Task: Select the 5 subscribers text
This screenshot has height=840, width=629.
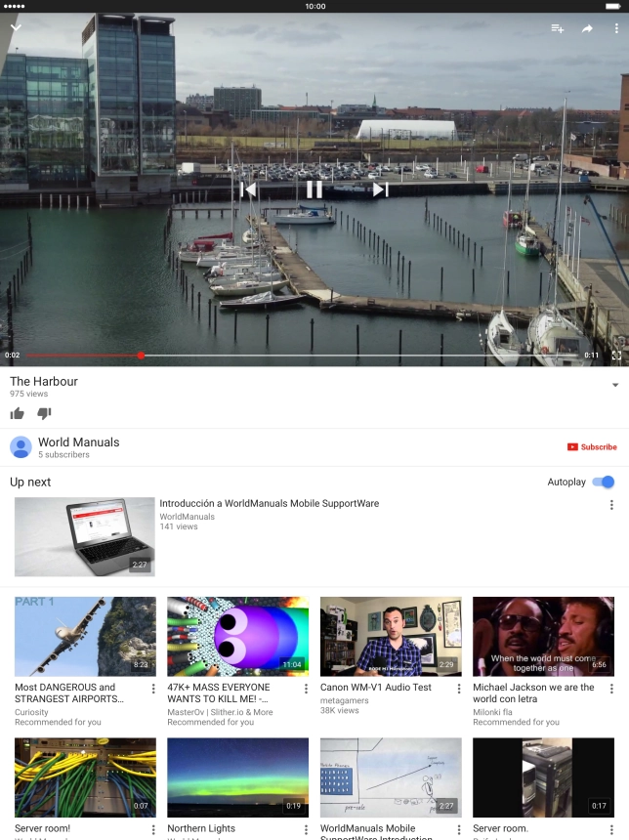Action: coord(63,454)
